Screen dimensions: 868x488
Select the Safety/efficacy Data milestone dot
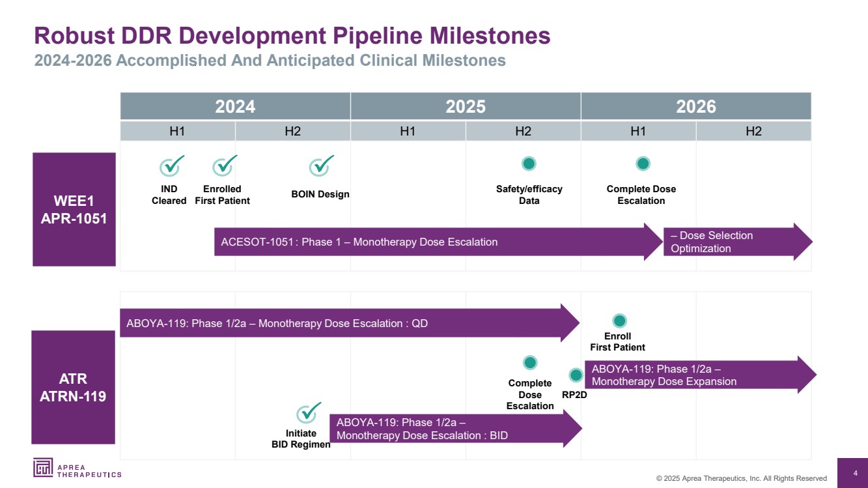pos(529,164)
